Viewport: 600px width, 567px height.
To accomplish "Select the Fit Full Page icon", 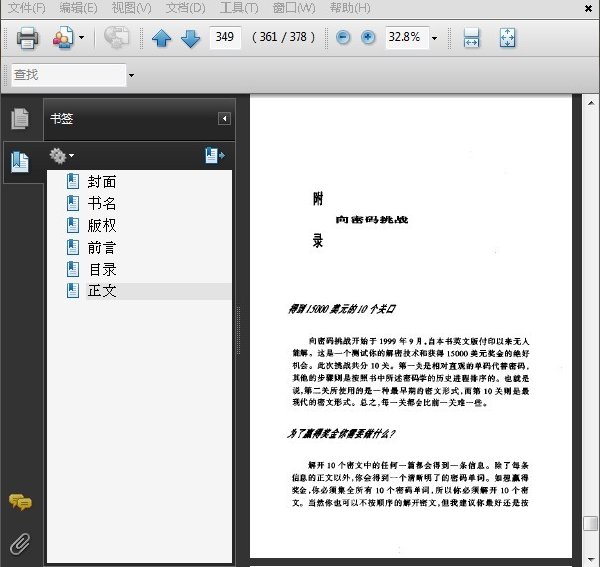I will click(x=507, y=37).
